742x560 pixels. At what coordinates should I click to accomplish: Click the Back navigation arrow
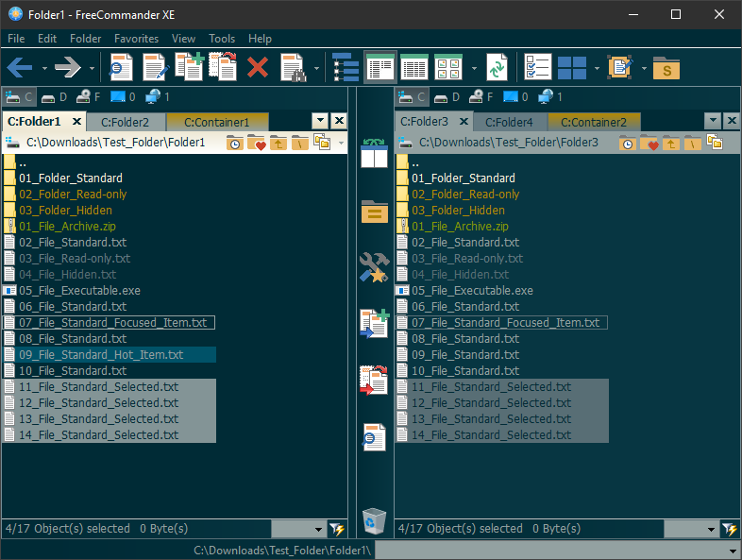[x=20, y=68]
